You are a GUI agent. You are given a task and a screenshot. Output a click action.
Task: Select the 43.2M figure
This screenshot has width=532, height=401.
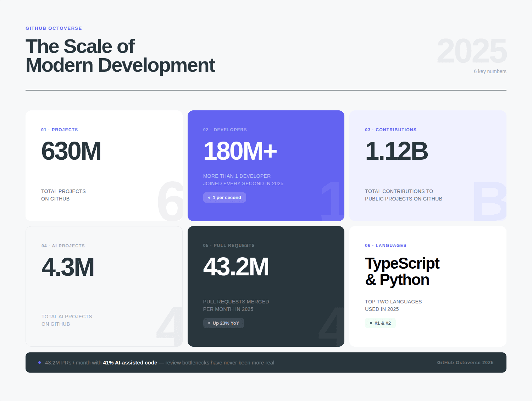pos(236,267)
